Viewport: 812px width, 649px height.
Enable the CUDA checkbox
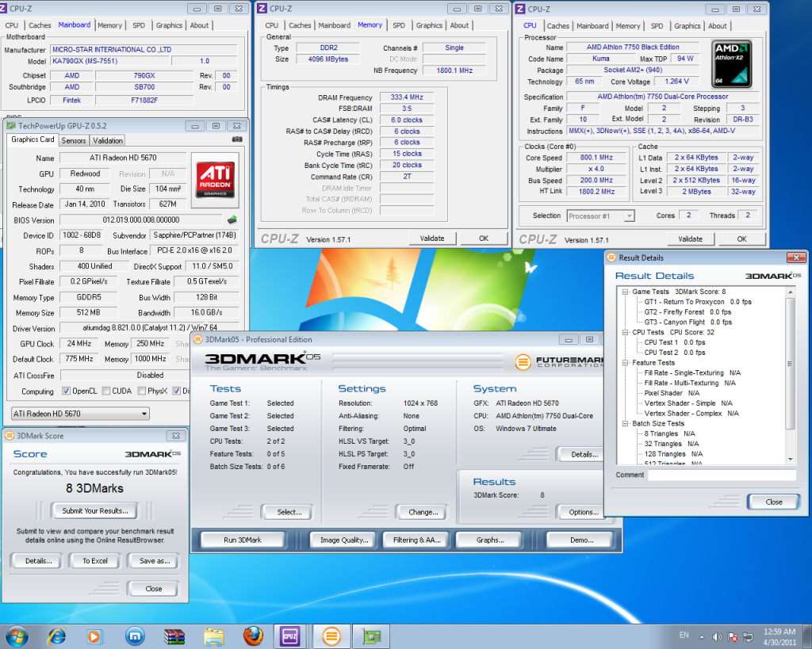[105, 391]
